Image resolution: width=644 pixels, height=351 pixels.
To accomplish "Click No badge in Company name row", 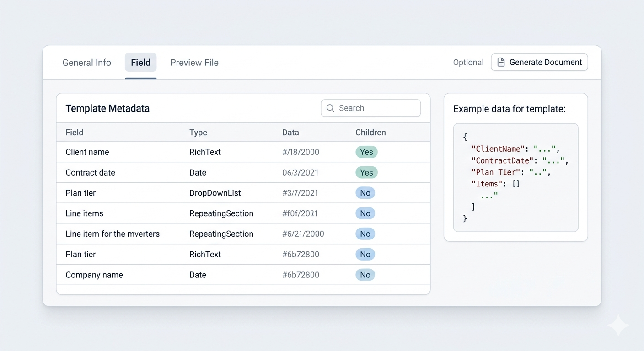I will 365,275.
